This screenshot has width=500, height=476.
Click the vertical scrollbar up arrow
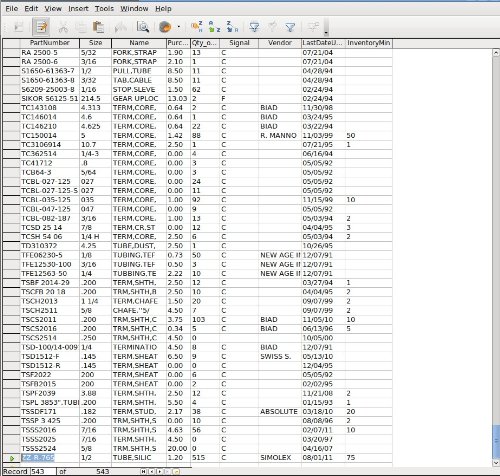[x=496, y=53]
